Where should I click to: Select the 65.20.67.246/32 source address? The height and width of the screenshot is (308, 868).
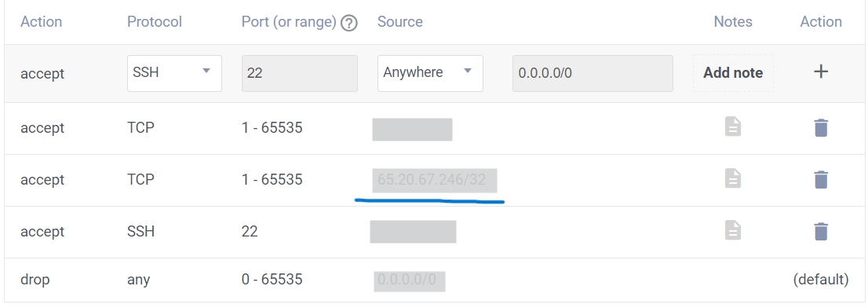click(432, 179)
